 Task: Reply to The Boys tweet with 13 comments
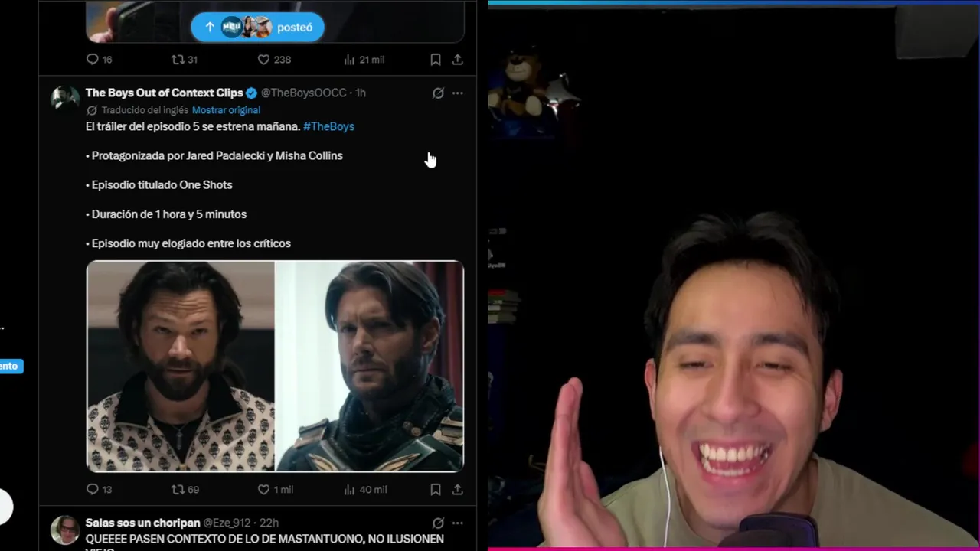pos(99,490)
